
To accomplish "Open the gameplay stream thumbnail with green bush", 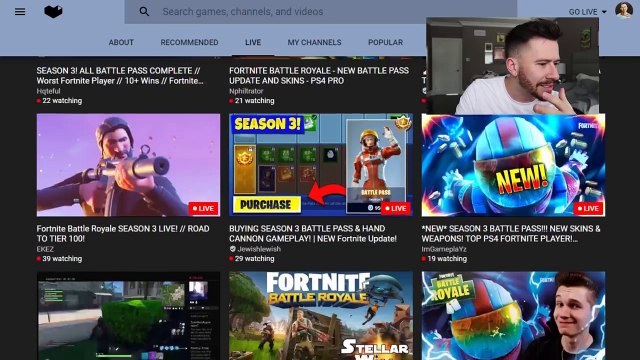I will coord(128,316).
